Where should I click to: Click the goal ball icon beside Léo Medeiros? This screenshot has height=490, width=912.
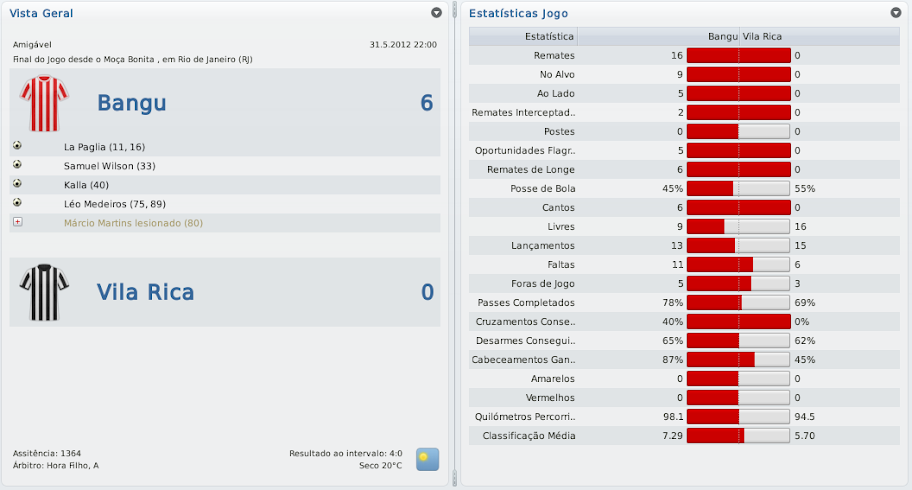tap(18, 203)
